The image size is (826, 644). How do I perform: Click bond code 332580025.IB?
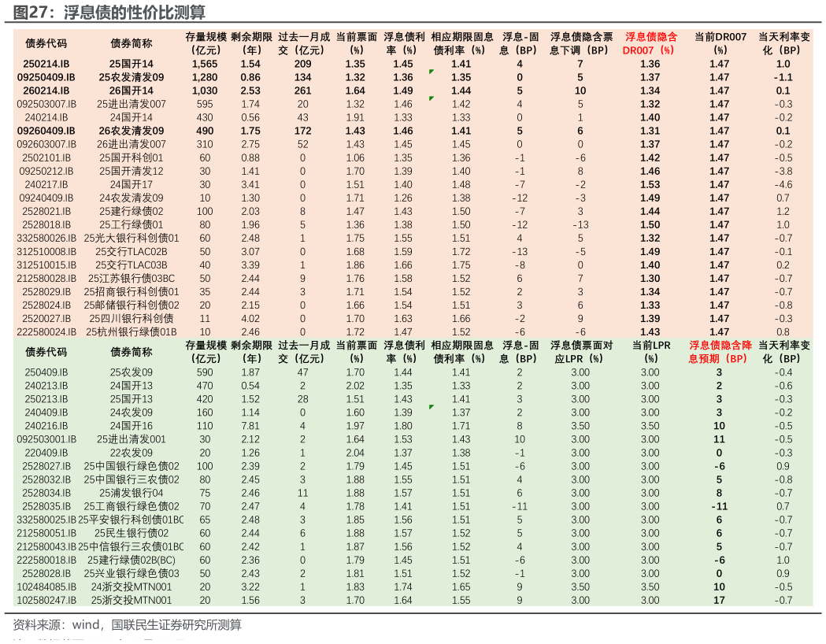pyautogui.click(x=46, y=520)
